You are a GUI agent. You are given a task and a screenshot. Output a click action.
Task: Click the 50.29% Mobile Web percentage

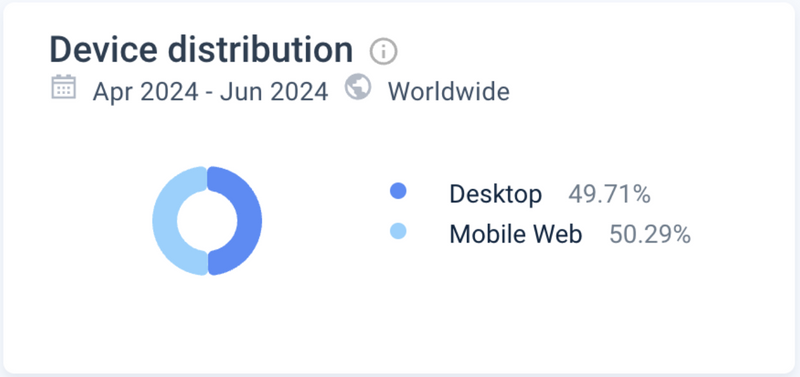pos(650,234)
